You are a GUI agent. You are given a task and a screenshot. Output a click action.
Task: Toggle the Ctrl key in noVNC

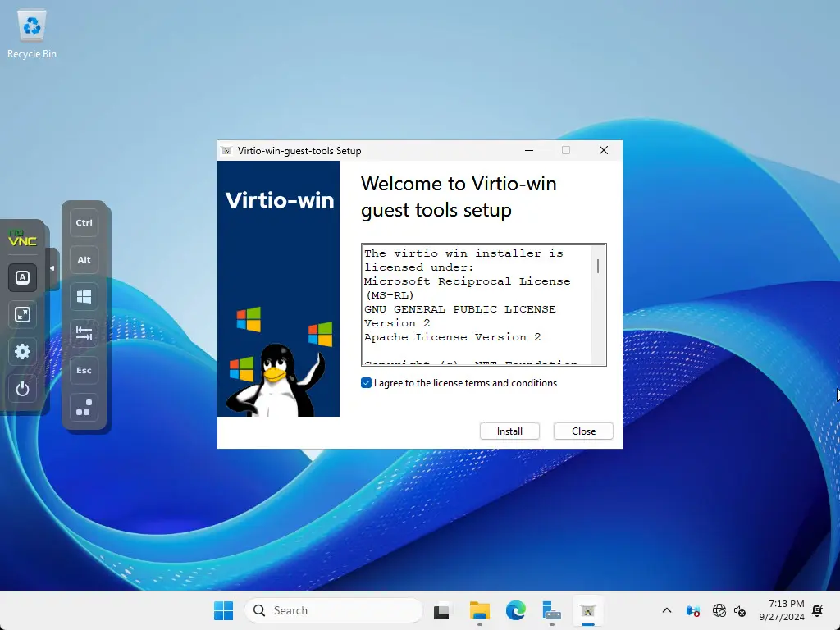84,222
